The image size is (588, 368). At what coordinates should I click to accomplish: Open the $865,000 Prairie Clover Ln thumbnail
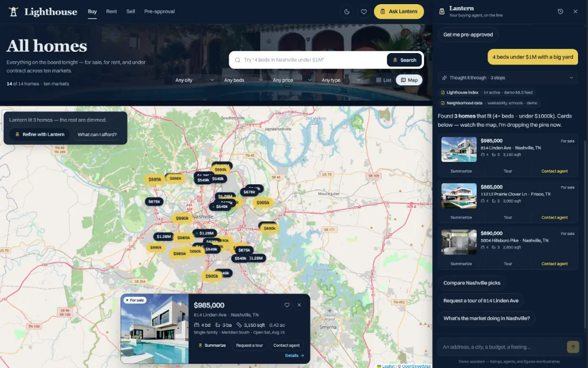[459, 195]
